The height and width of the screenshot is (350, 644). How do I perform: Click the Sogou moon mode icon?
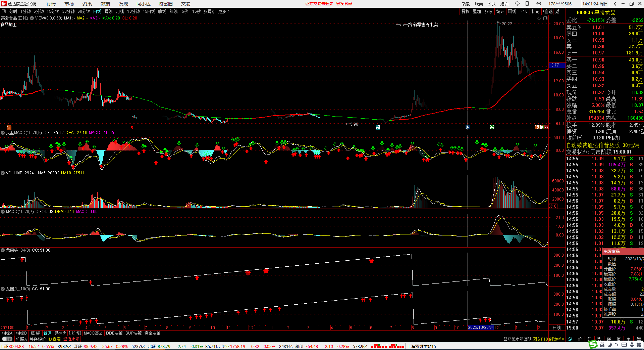[x=609, y=345]
